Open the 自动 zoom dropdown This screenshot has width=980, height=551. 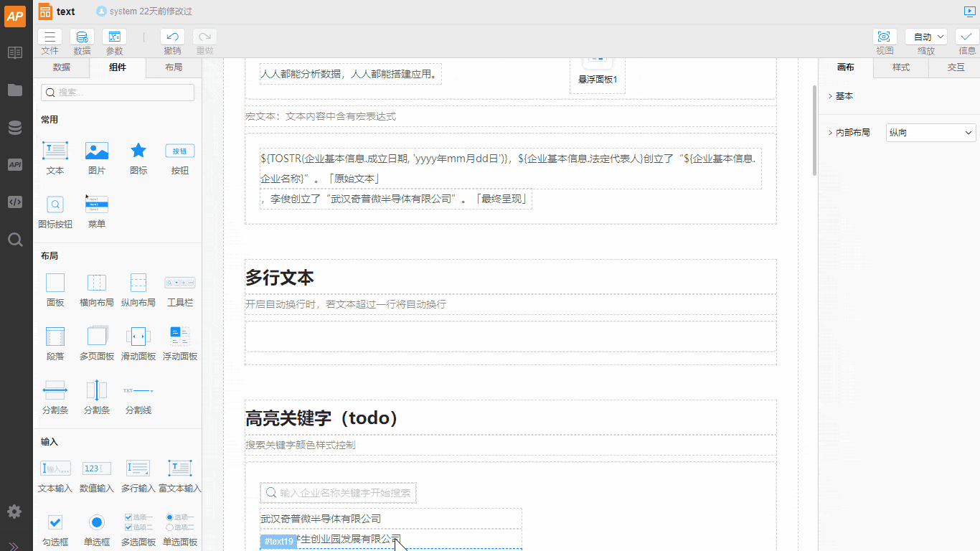pyautogui.click(x=926, y=37)
